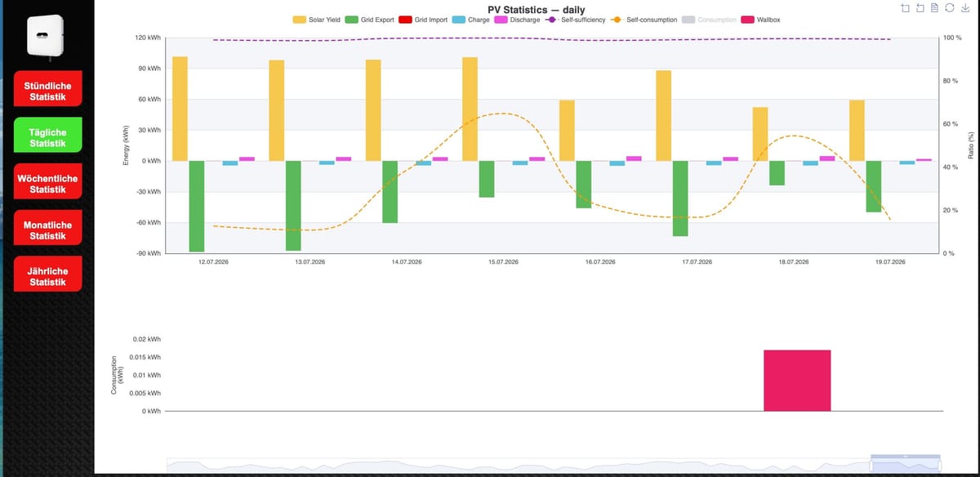Open the data view document icon
This screenshot has height=477, width=980.
(935, 8)
